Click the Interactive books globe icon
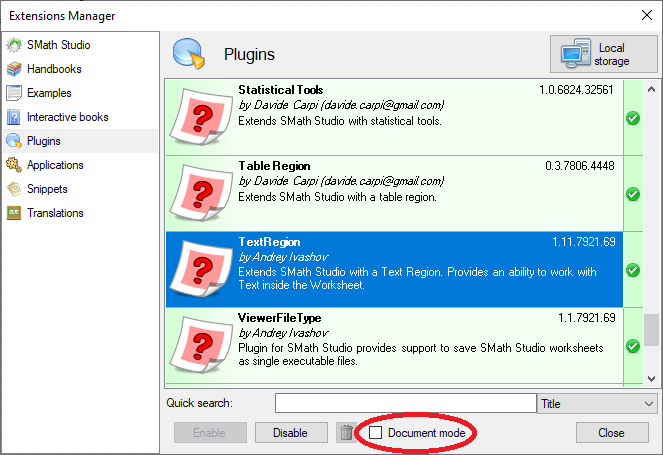Screen dimensions: 663x455 coord(14,117)
